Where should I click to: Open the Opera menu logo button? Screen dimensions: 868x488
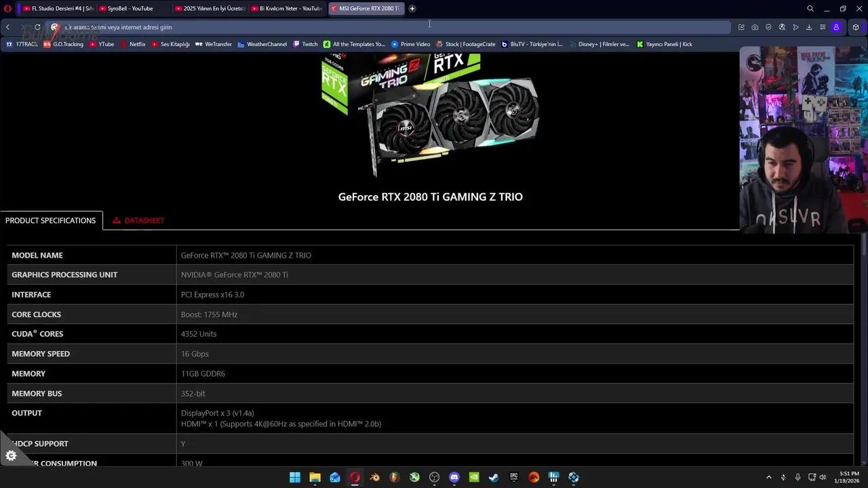tap(7, 8)
